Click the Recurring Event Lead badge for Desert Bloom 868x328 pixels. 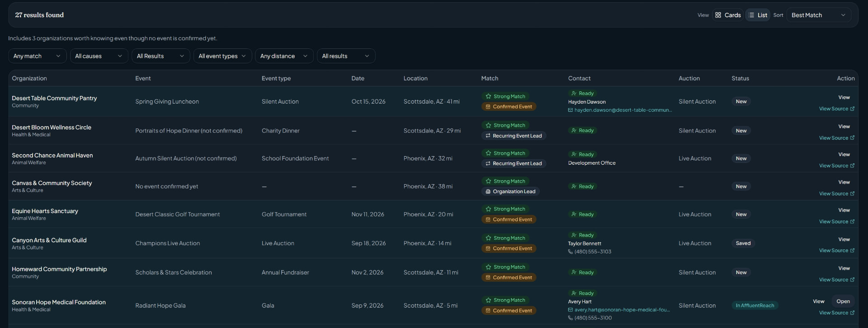[514, 136]
